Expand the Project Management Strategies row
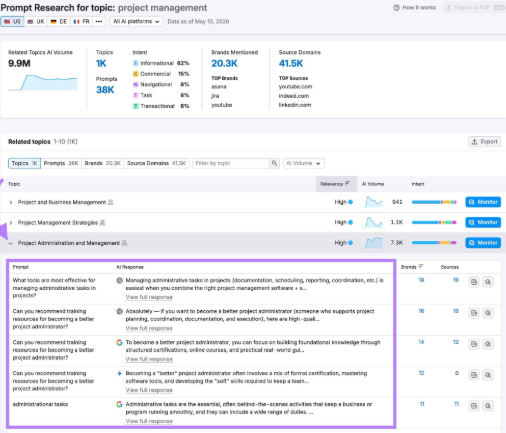 click(x=11, y=223)
